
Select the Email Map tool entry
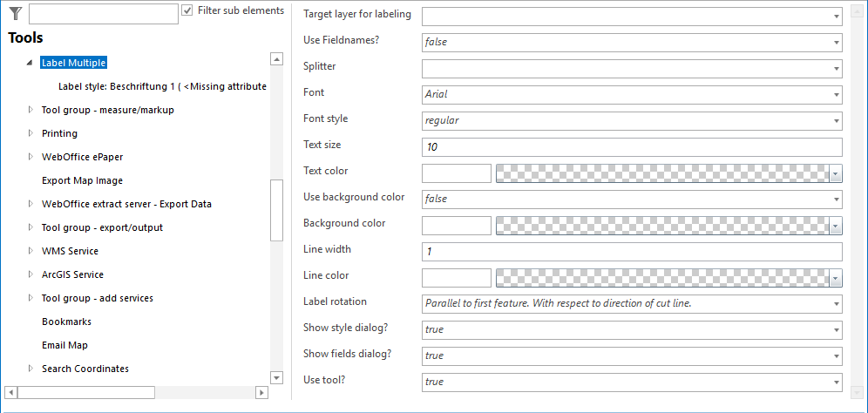[x=64, y=345]
